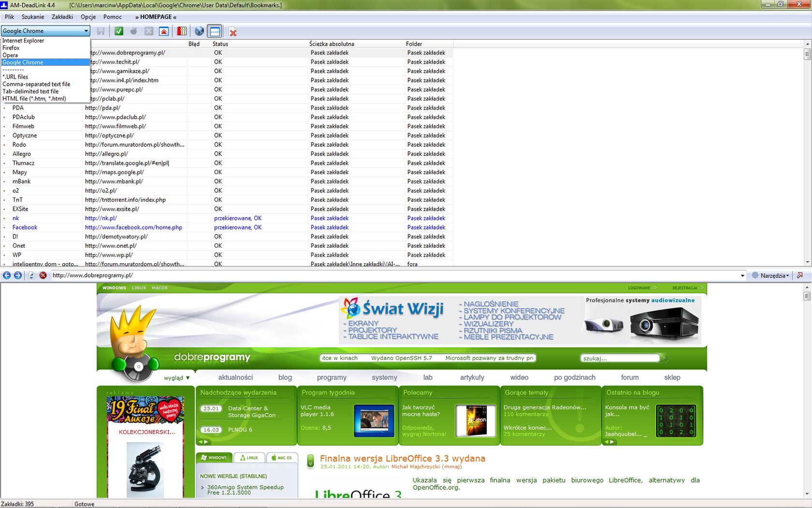Open the aktualności navigation item
This screenshot has height=508, width=812.
point(235,377)
